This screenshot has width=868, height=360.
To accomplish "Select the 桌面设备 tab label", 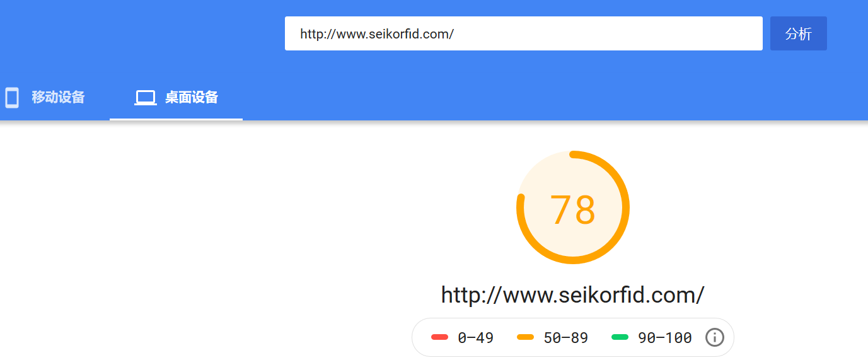I will (192, 98).
